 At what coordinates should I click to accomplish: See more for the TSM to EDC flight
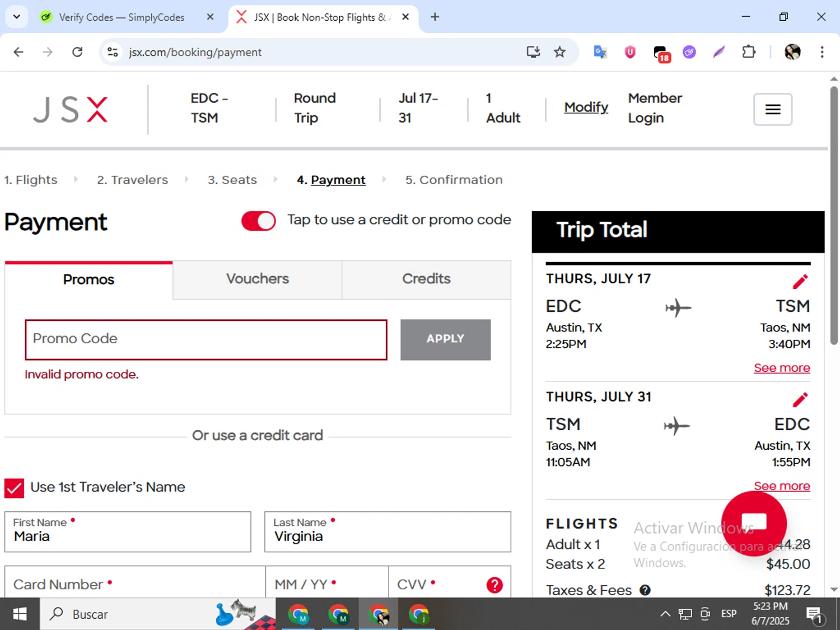(782, 486)
